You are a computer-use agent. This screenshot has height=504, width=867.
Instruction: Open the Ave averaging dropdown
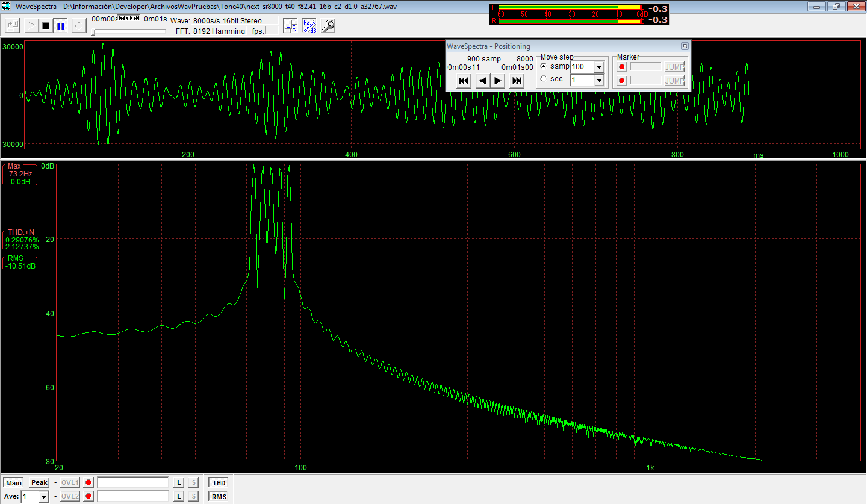click(x=43, y=497)
